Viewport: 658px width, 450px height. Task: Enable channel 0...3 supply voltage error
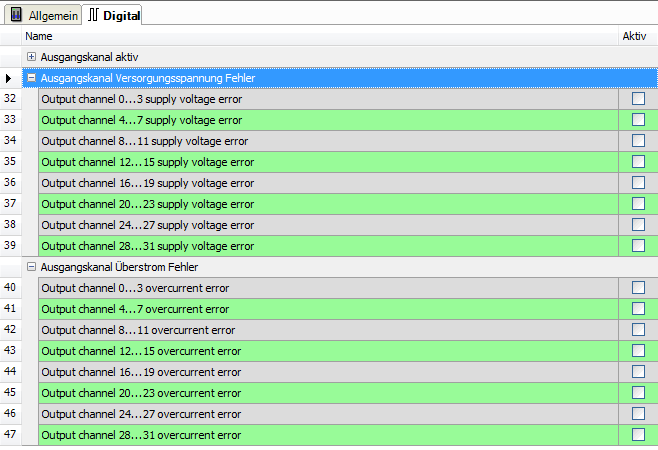638,99
